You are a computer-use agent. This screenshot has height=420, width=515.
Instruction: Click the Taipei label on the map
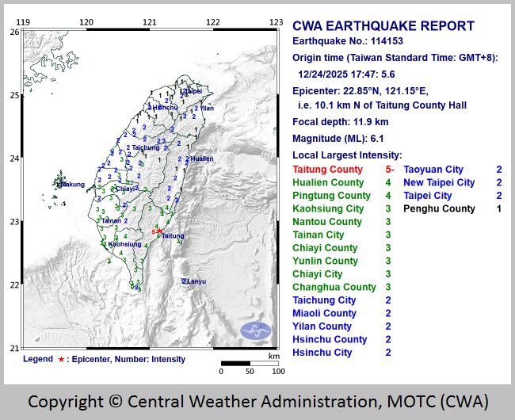tap(193, 92)
